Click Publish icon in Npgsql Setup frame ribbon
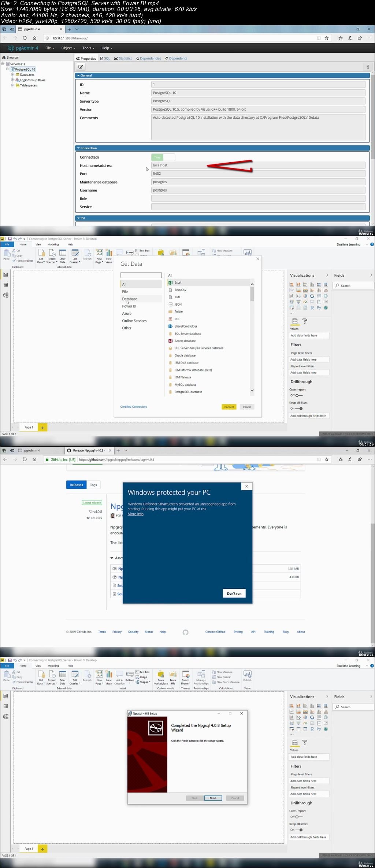 coord(248,674)
